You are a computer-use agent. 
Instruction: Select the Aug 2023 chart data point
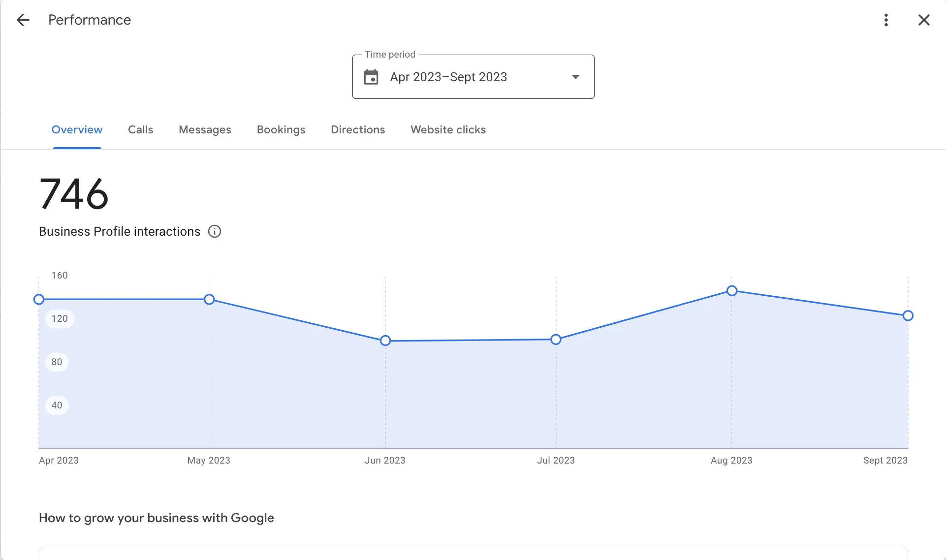[x=732, y=291]
